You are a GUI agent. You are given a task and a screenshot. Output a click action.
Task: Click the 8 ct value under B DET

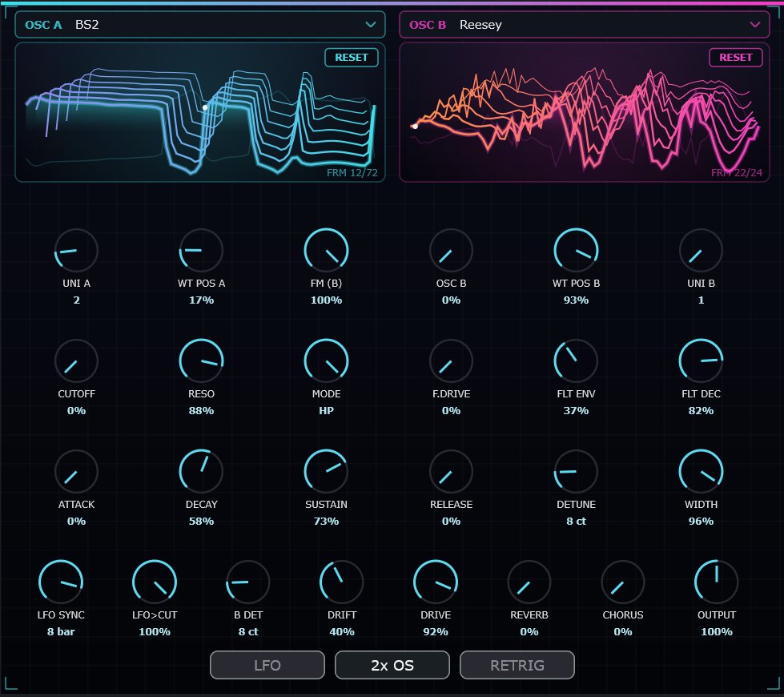[x=248, y=632]
